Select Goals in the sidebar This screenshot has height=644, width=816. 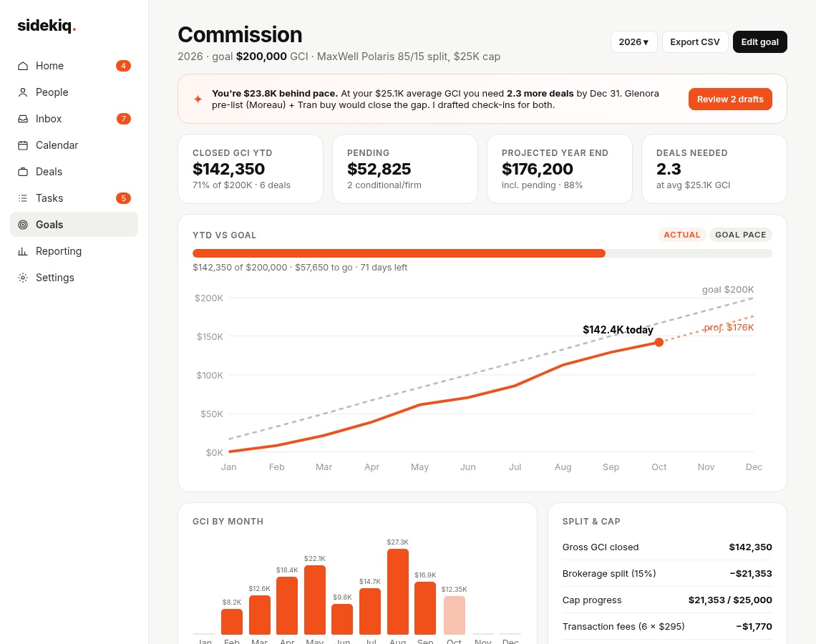pyautogui.click(x=74, y=225)
